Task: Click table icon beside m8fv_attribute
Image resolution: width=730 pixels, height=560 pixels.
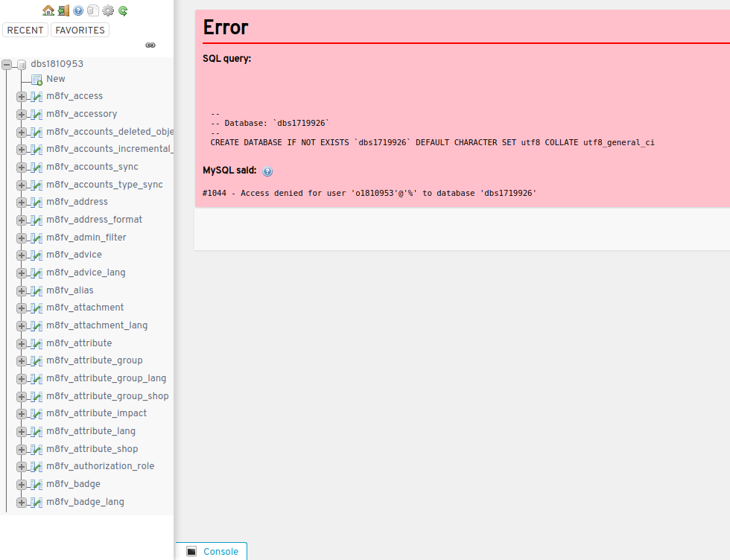Action: 36,343
